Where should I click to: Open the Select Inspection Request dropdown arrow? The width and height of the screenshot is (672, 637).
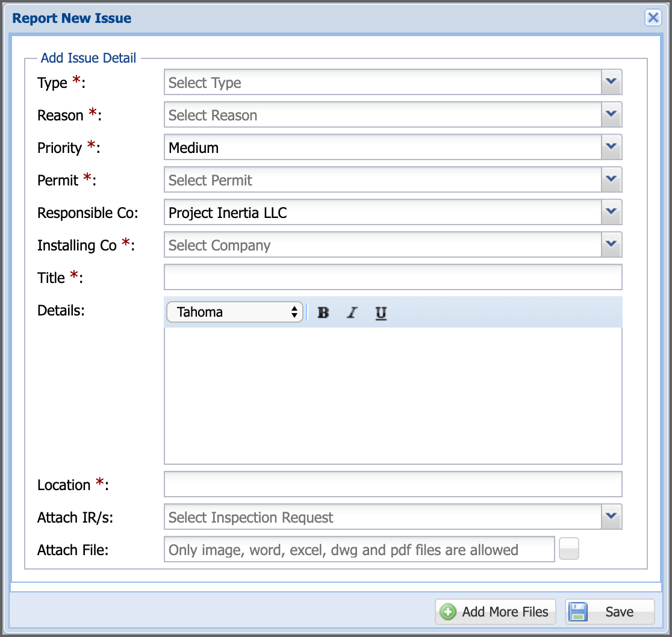[x=612, y=517]
